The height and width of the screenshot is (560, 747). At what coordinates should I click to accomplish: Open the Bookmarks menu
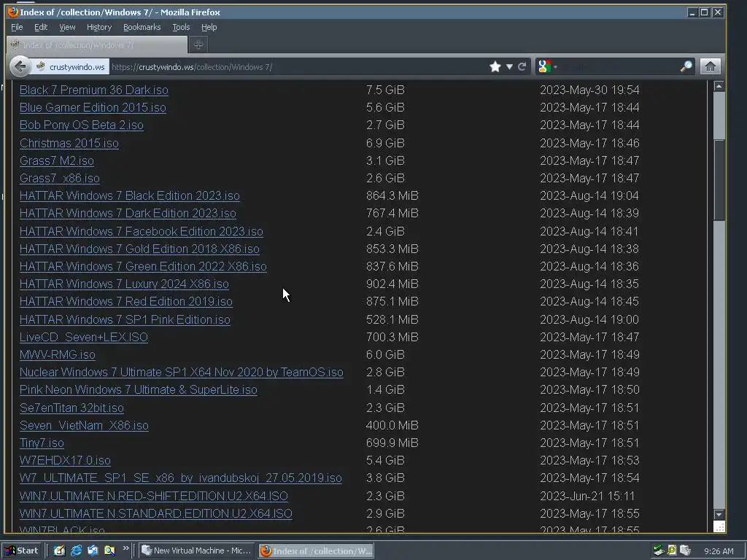[142, 27]
